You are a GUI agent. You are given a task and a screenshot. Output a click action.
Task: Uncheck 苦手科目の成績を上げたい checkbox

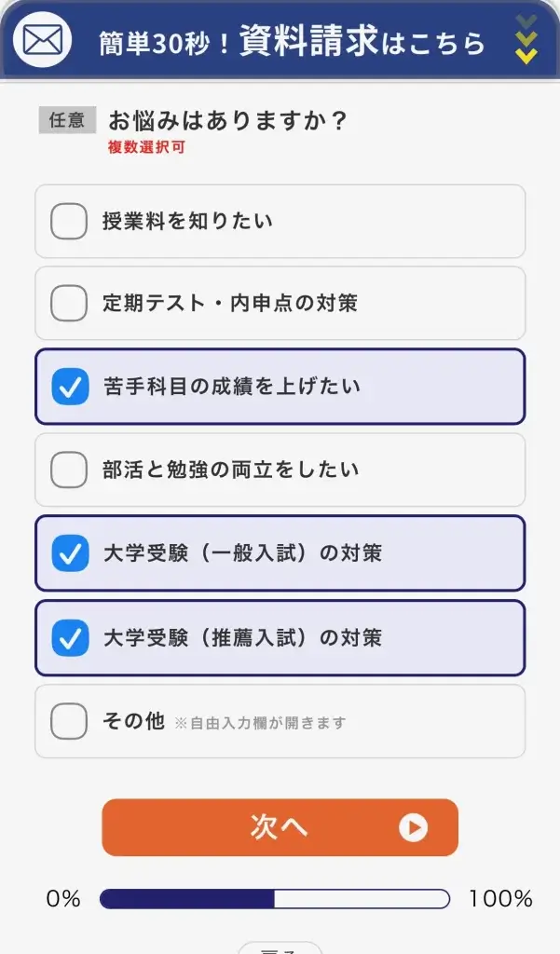click(x=70, y=387)
